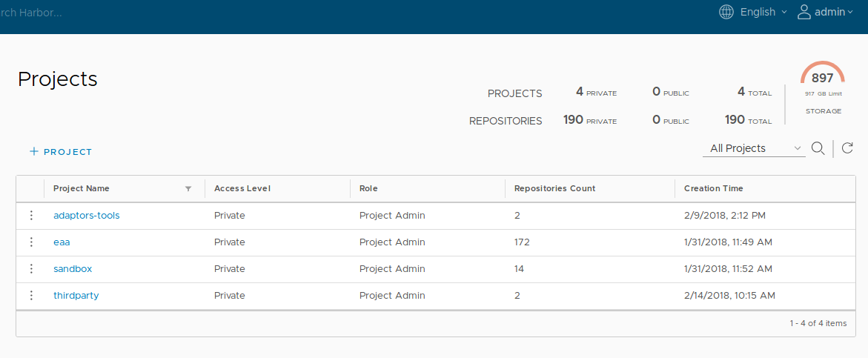The image size is (868, 358).
Task: Open the eaa project link
Action: point(62,242)
